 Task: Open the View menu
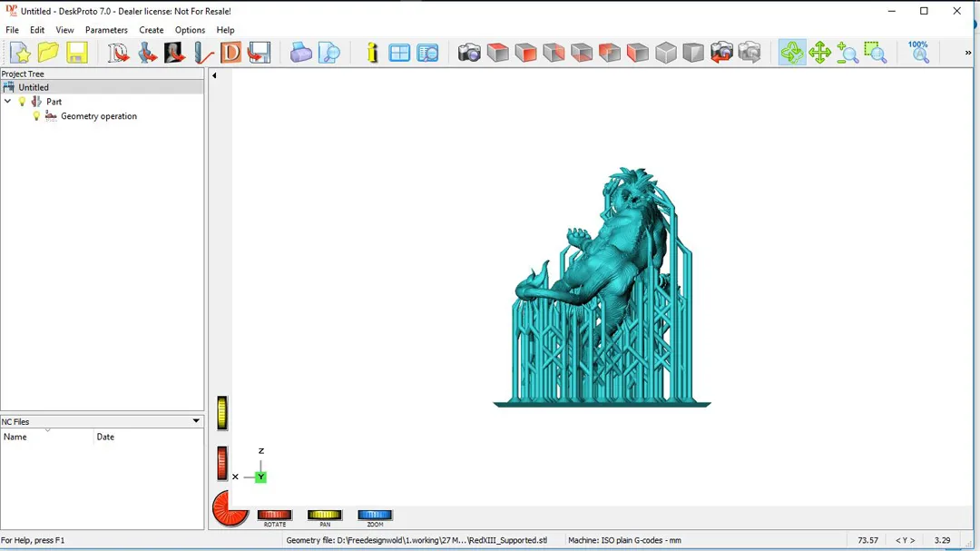pos(64,30)
